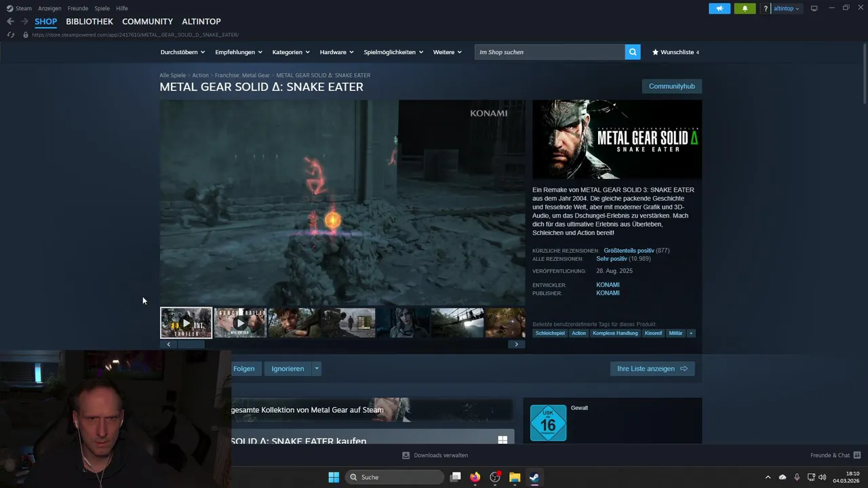Enter Big Picture mode via monitor icon
868x488 pixels.
coord(814,9)
